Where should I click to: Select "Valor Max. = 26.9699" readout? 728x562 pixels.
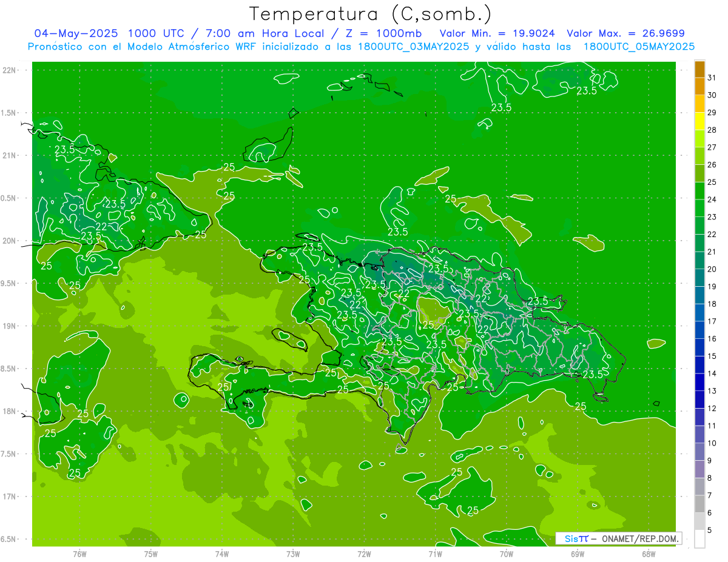(625, 33)
